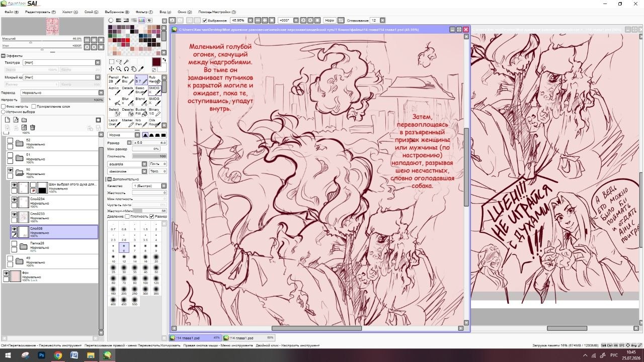
Task: Open the Окно menu
Action: pos(185,12)
